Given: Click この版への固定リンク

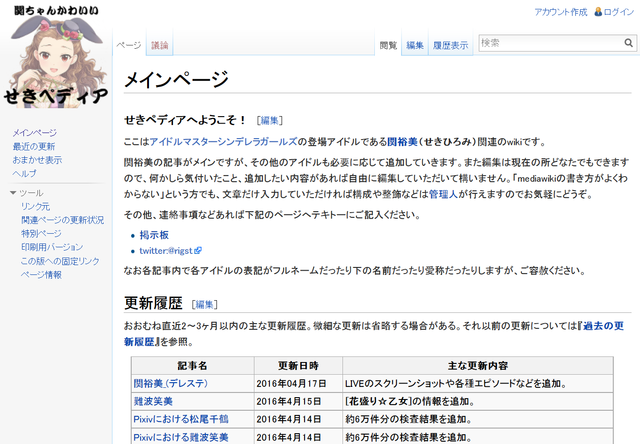Looking at the screenshot, I should (60, 261).
